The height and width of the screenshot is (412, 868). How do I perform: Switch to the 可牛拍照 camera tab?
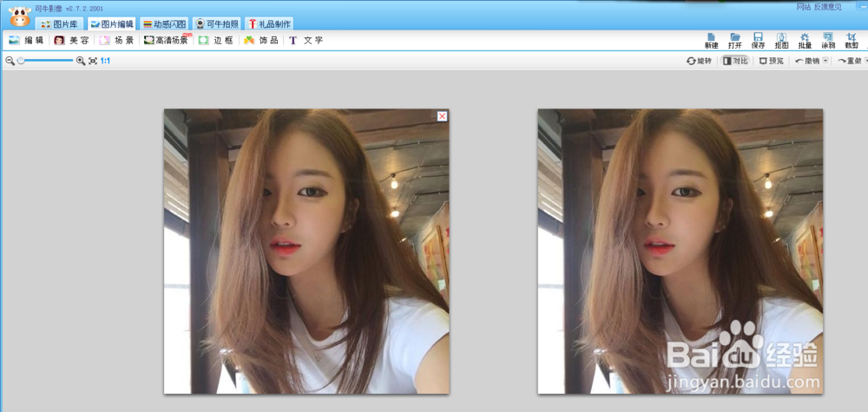[216, 23]
